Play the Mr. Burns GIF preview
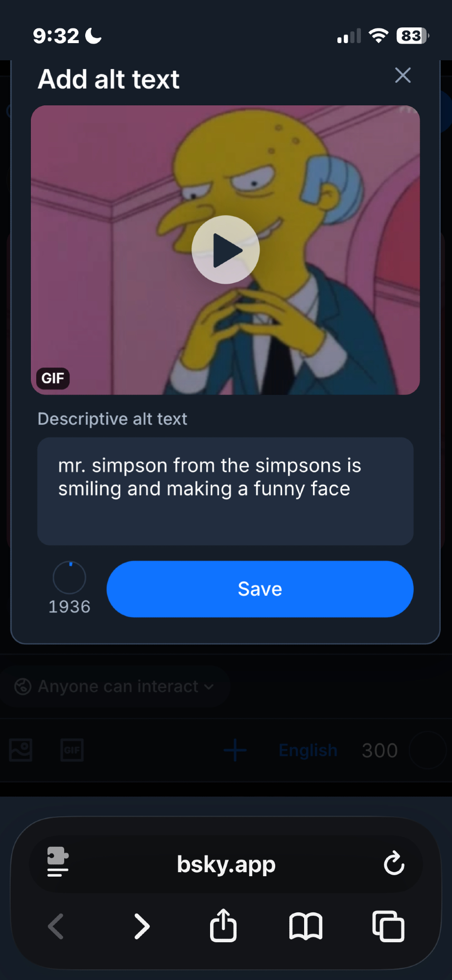This screenshot has width=452, height=980. [225, 249]
